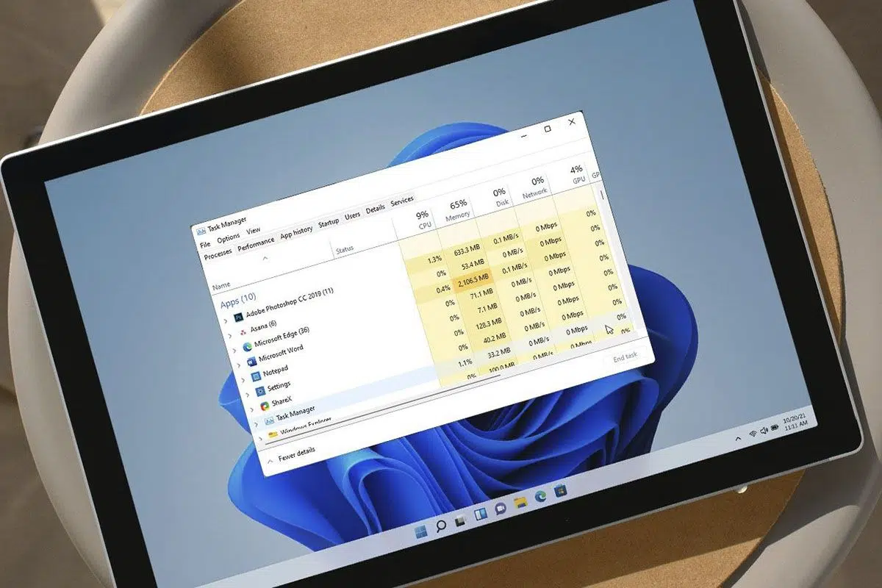Click the End task button
The width and height of the screenshot is (882, 588).
[x=625, y=356]
